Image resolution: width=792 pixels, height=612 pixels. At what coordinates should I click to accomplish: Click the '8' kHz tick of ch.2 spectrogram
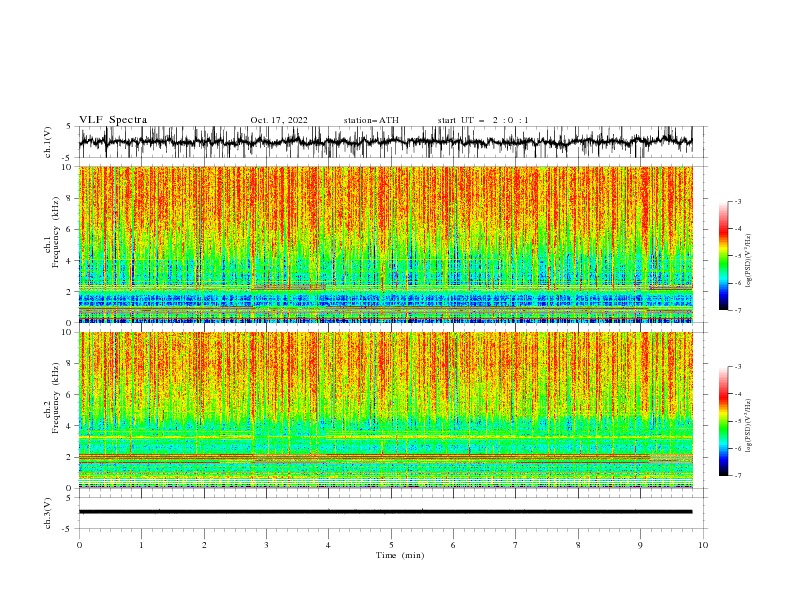[x=71, y=364]
